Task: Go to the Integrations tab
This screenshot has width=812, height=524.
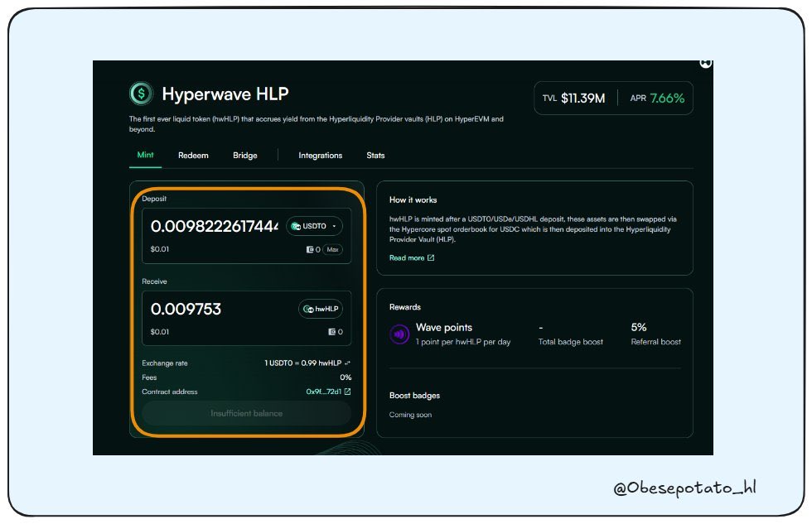Action: point(320,155)
